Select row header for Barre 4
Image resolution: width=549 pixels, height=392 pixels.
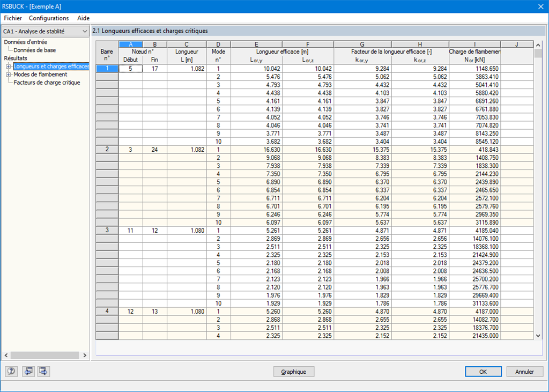point(107,312)
